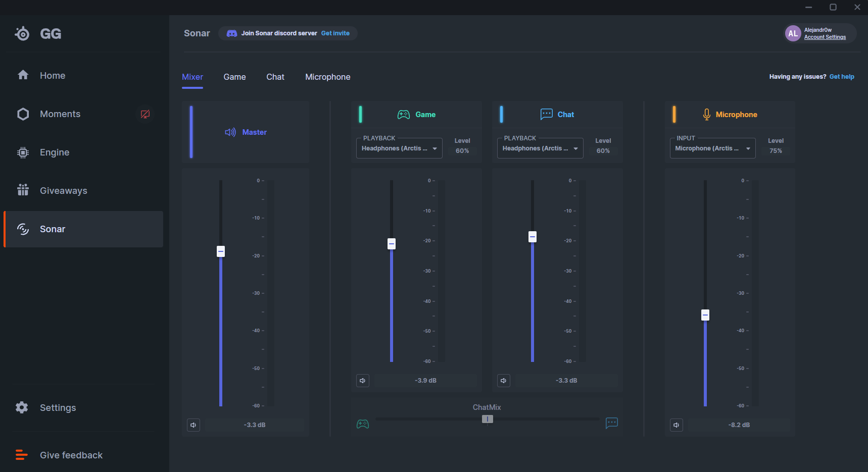
Task: Open Chat playback device dropdown
Action: tap(540, 148)
